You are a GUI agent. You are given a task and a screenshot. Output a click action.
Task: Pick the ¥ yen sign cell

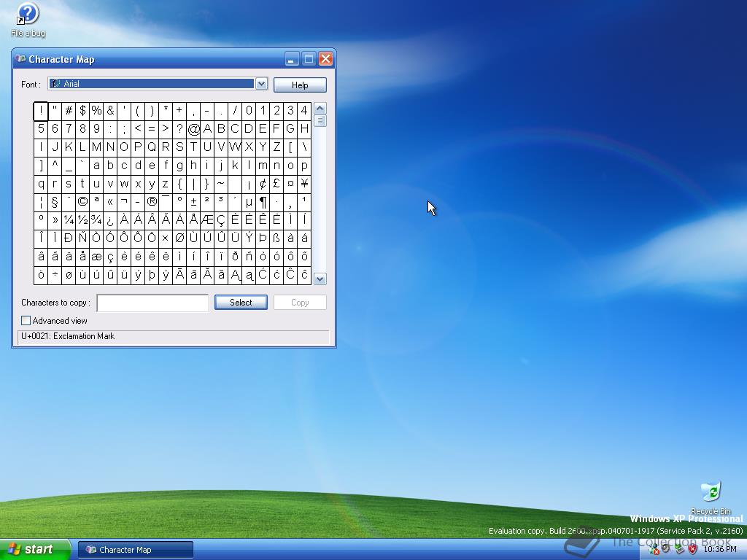tap(304, 183)
